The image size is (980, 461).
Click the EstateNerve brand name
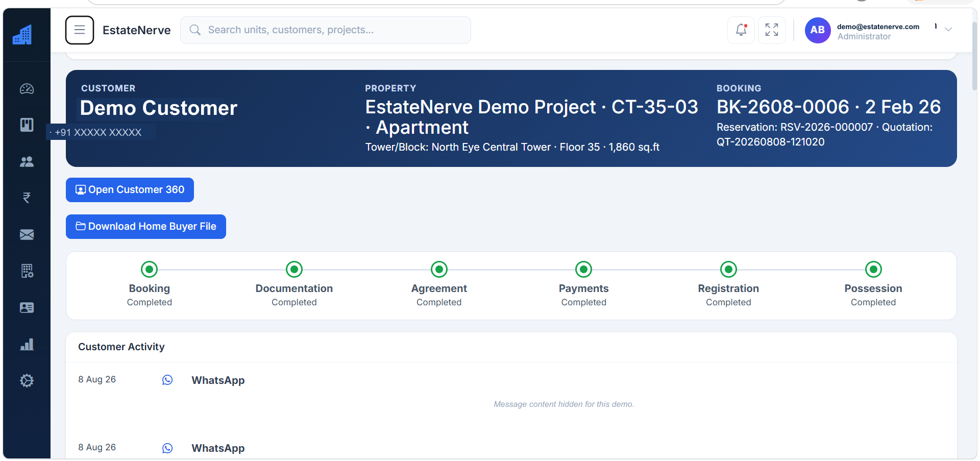[137, 30]
